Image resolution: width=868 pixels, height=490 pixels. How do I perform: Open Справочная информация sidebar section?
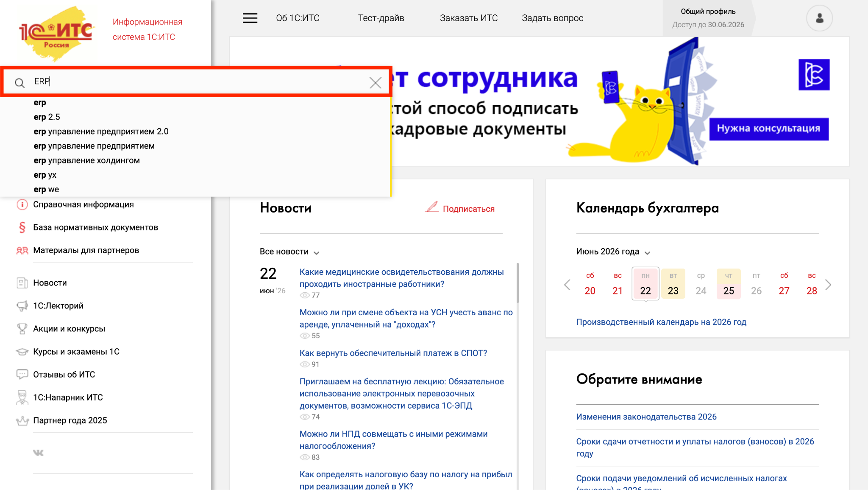click(x=83, y=204)
